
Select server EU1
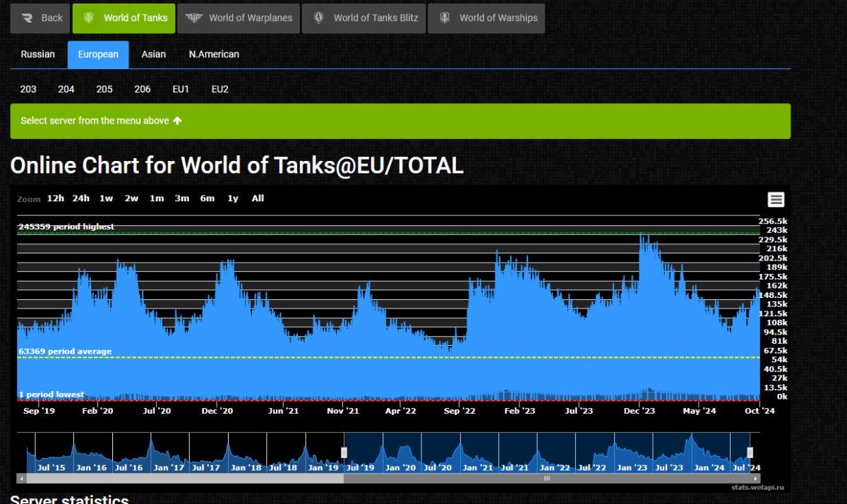181,90
